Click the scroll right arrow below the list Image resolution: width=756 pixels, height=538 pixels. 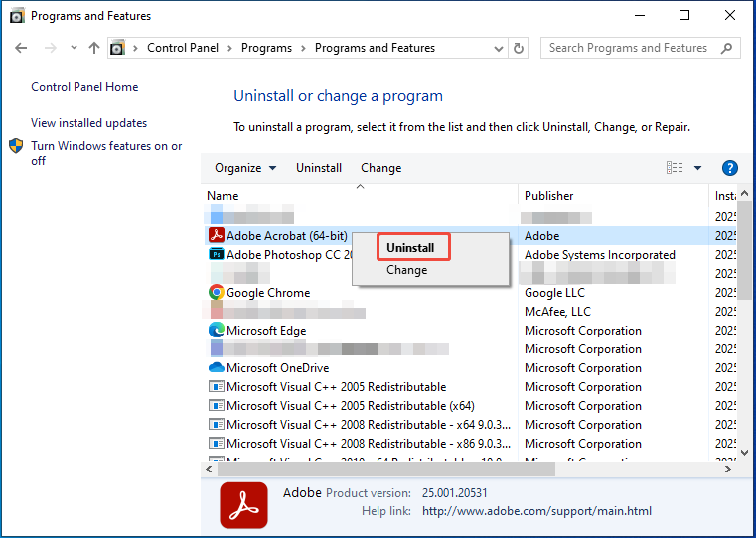click(728, 469)
